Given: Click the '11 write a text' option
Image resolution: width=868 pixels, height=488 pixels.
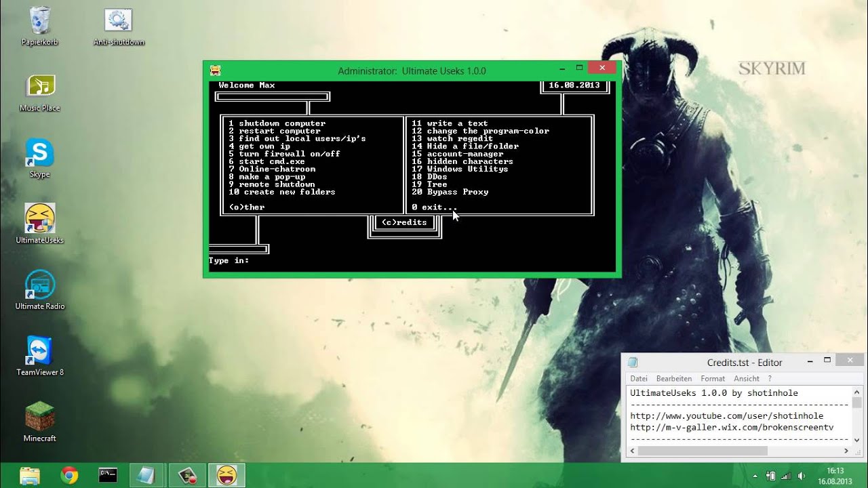Looking at the screenshot, I should [x=450, y=123].
